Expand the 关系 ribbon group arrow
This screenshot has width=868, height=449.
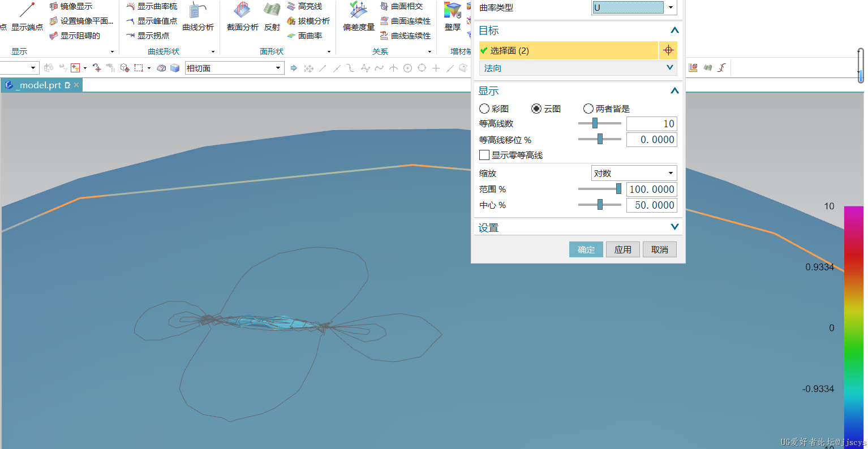pos(429,51)
